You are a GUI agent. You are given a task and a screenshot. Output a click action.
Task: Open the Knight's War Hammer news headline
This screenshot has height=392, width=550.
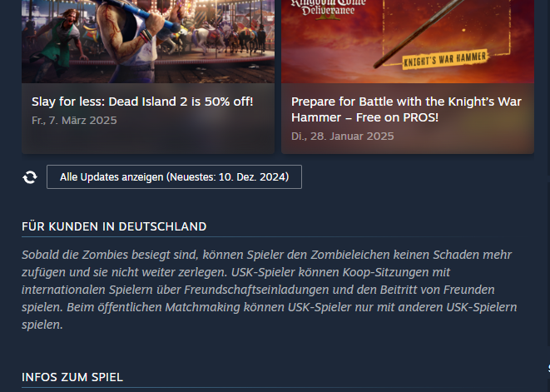[406, 110]
